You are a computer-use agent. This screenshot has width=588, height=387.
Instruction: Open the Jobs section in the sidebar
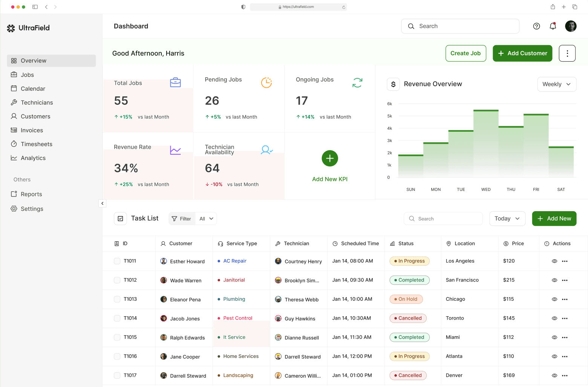[x=27, y=75]
